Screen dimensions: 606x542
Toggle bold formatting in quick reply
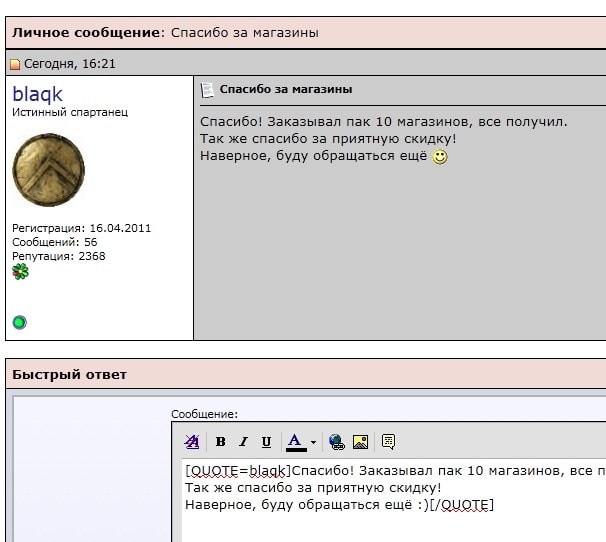[220, 441]
